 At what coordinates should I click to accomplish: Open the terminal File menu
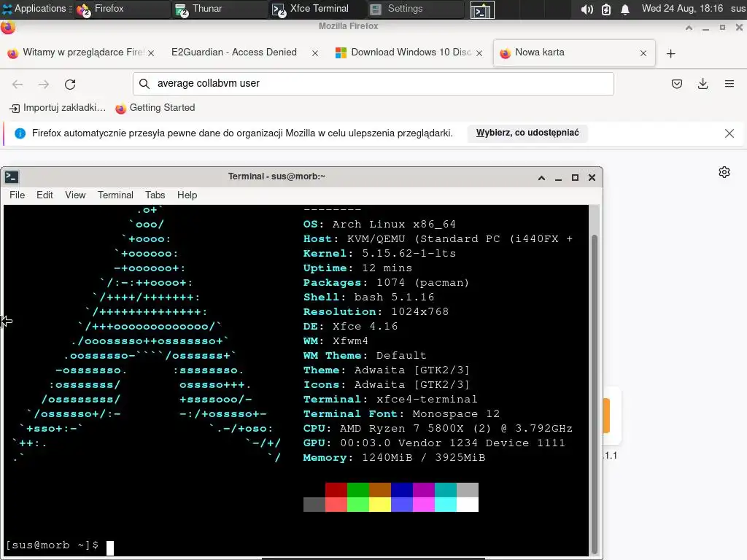[x=18, y=195]
